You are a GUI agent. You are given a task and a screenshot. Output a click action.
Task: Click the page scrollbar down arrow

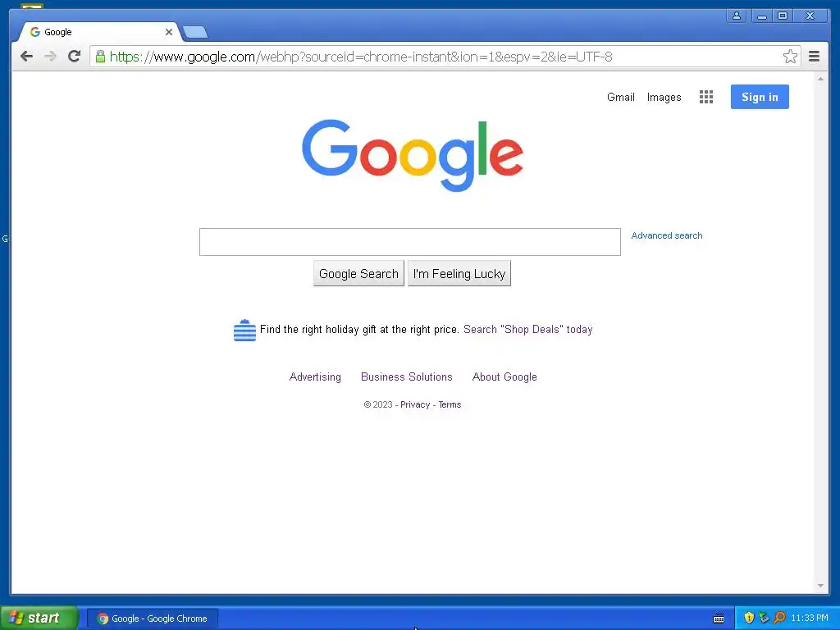[820, 586]
